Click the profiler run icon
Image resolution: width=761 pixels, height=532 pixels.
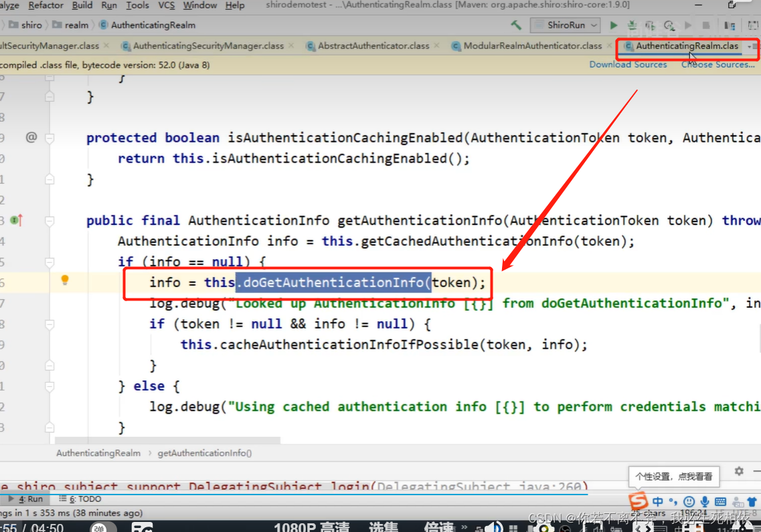(x=669, y=25)
